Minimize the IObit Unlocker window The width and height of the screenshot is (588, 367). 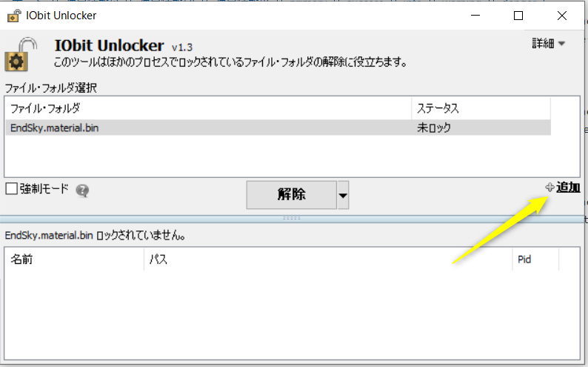pyautogui.click(x=475, y=16)
